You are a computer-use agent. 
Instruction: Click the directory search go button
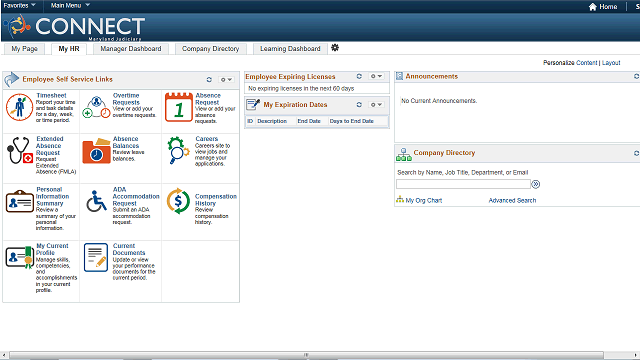[x=536, y=184]
